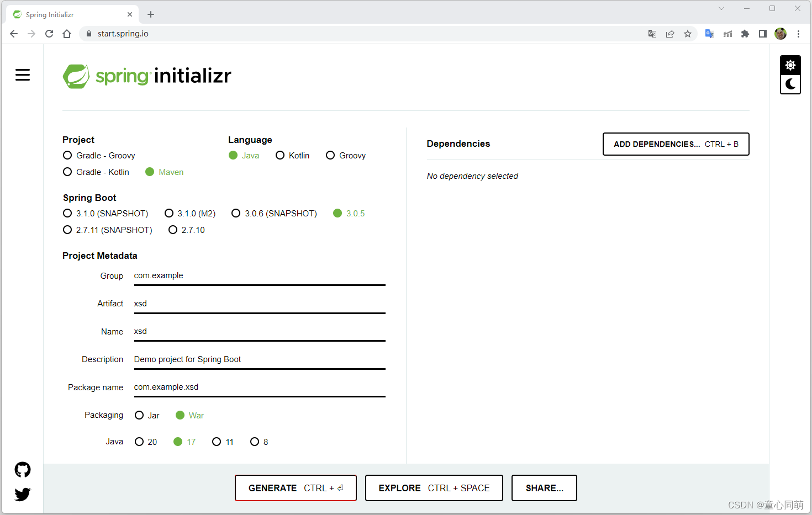Select Gradle - Kotlin project type
812x515 pixels.
pyautogui.click(x=96, y=172)
